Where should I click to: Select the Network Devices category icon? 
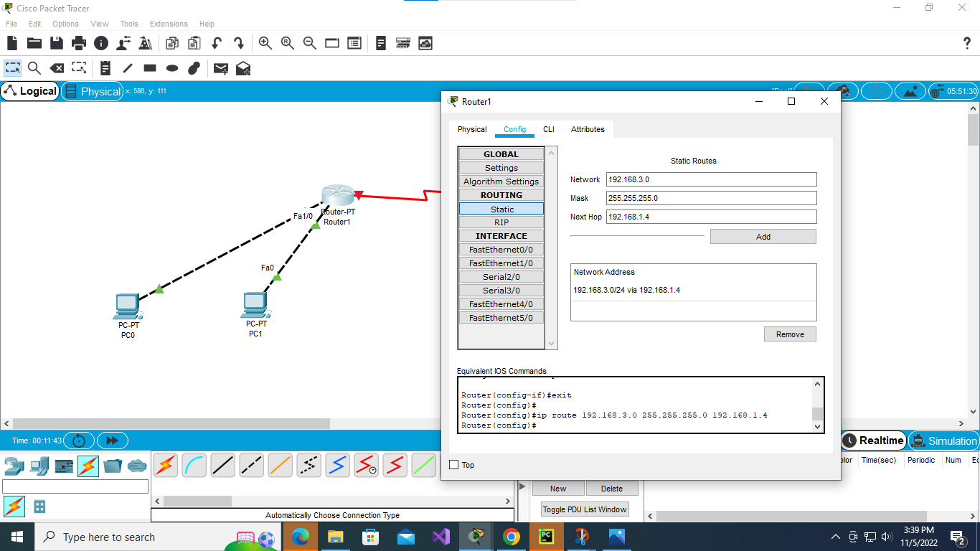click(x=14, y=466)
